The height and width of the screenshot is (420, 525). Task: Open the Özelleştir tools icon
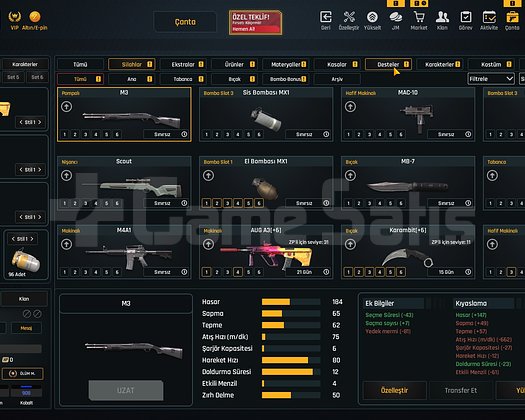coord(349,17)
